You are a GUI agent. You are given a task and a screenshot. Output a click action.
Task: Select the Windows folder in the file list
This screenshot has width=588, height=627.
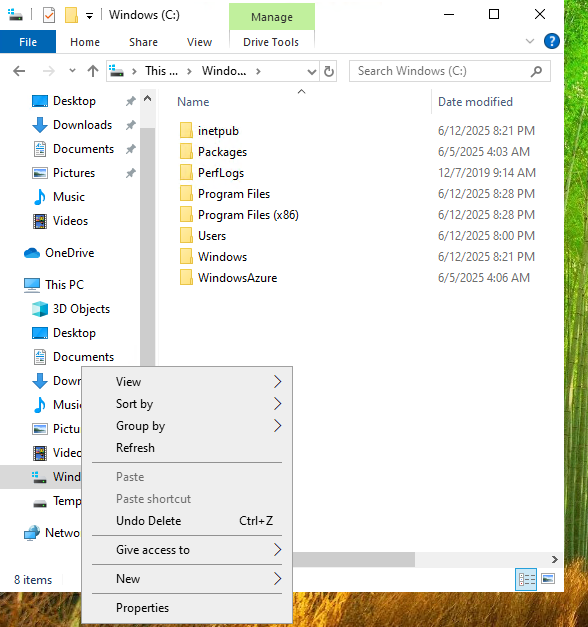222,257
